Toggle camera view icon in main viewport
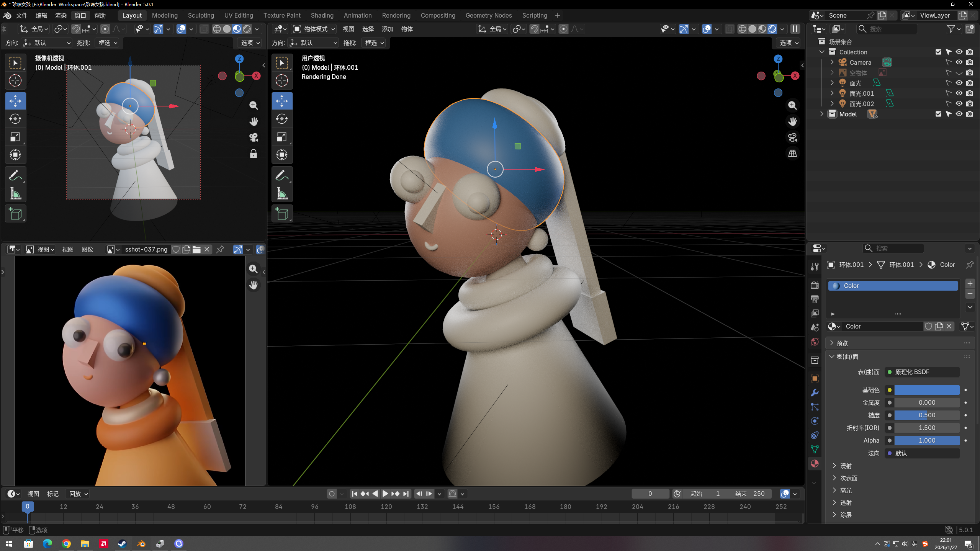 coord(792,137)
